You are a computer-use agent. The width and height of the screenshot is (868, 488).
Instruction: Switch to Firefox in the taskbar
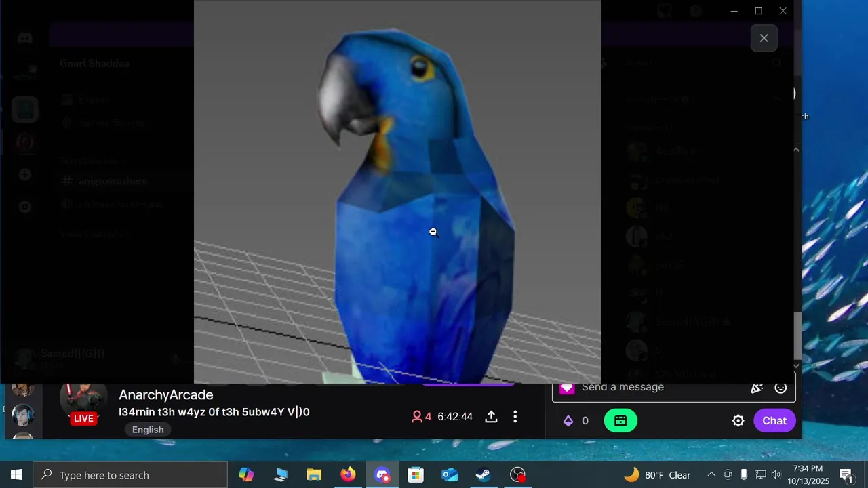[348, 475]
